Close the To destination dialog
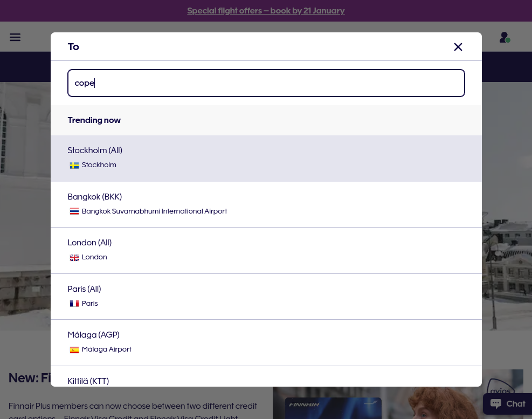Viewport: 532px width, 419px height. pos(458,47)
